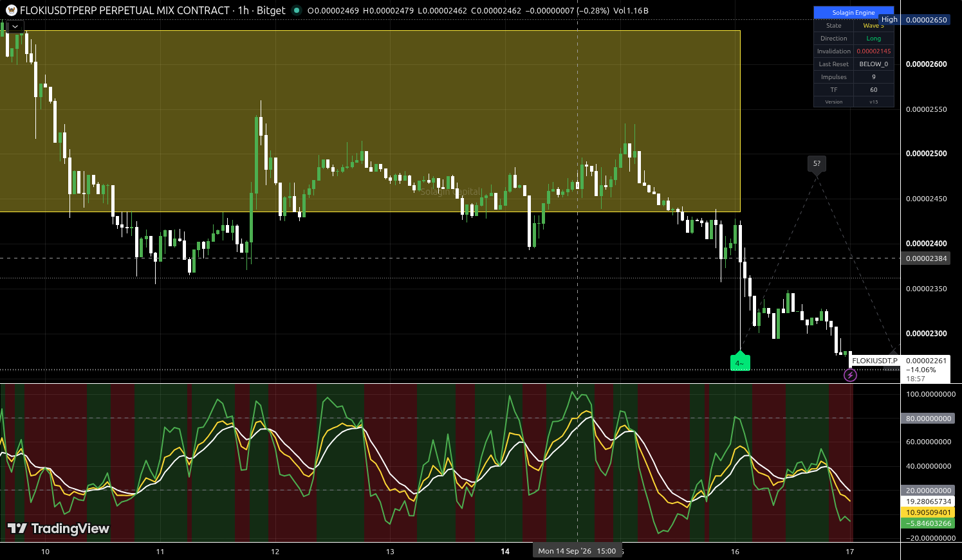Screen dimensions: 962x560
Task: Click date 12 on time axis
Action: coord(275,552)
